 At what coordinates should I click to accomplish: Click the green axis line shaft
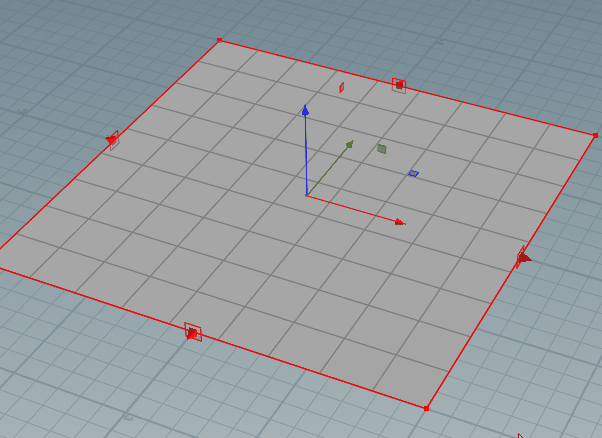point(327,170)
